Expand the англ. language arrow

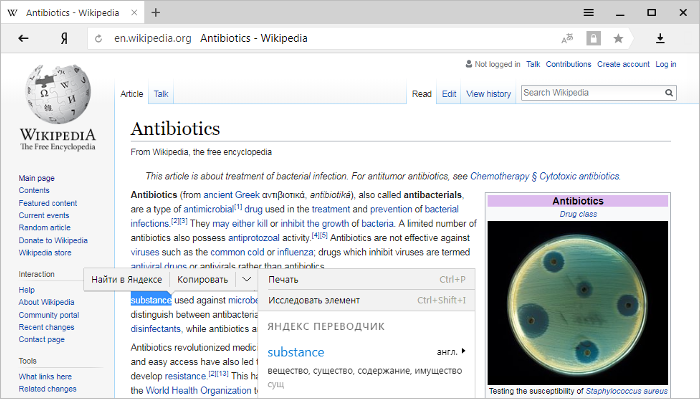[x=463, y=351]
